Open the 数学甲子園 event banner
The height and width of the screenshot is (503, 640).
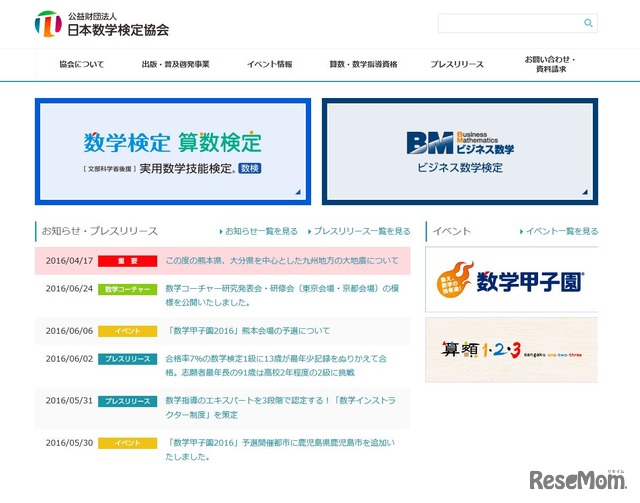(x=511, y=280)
